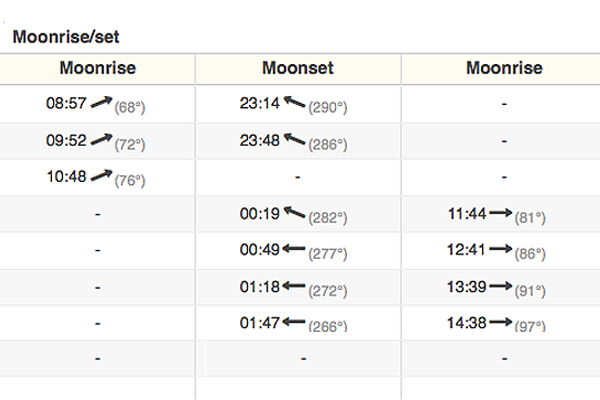Screen dimensions: 600x400
Task: Click the arrow next to 00:19 moonset
Action: coord(294,212)
